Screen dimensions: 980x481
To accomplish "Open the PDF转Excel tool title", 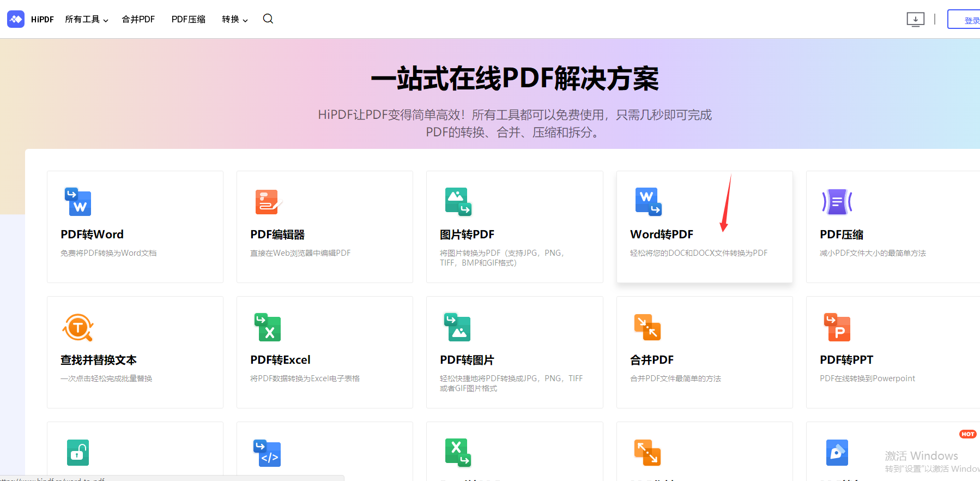I will tap(280, 360).
